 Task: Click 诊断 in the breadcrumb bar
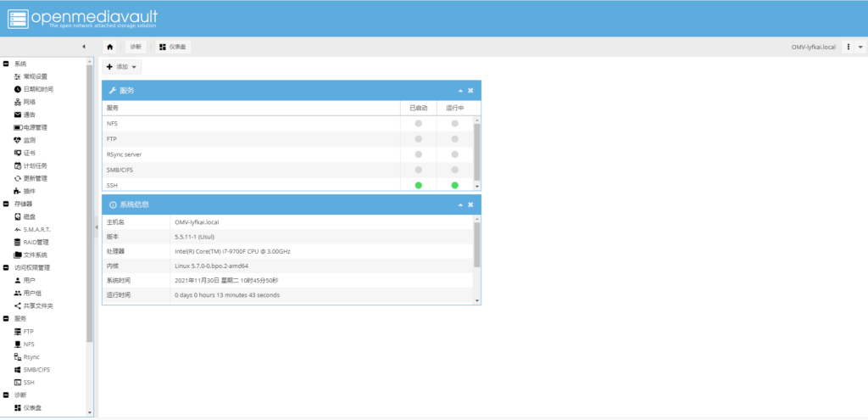tap(136, 47)
